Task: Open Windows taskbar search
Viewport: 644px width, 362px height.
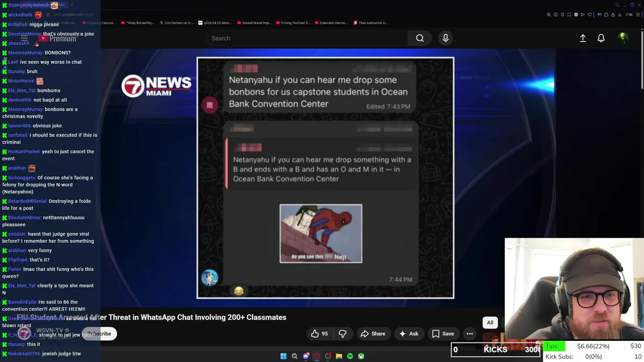Action: [294, 356]
